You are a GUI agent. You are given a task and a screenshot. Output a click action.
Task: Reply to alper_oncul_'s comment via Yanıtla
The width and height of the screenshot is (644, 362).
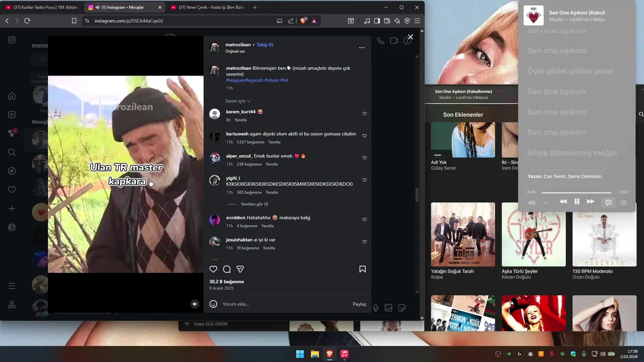272,164
